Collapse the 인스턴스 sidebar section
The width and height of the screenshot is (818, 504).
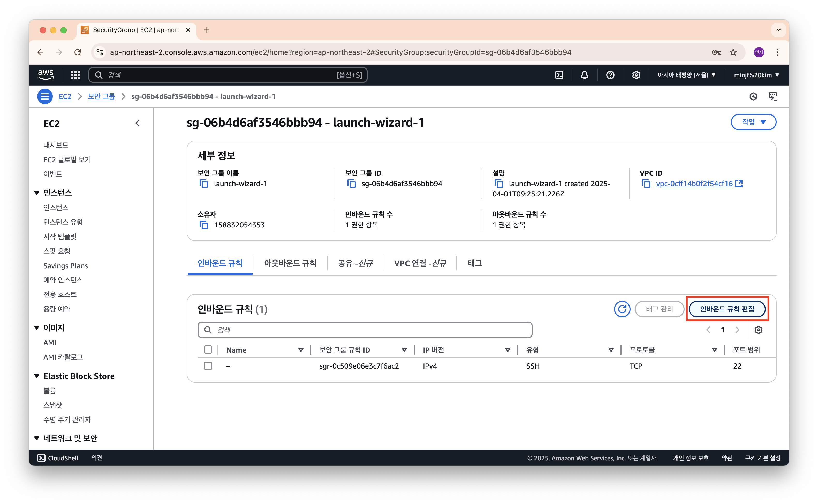click(37, 193)
